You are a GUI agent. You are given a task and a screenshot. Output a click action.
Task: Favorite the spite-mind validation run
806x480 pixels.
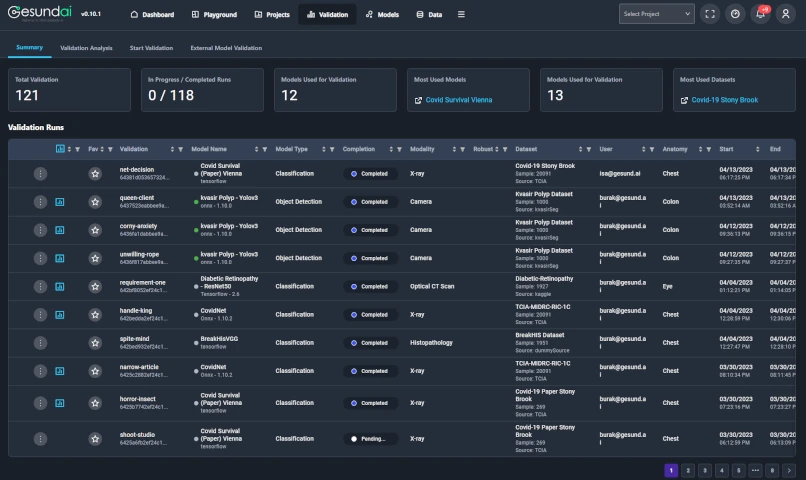click(x=95, y=343)
